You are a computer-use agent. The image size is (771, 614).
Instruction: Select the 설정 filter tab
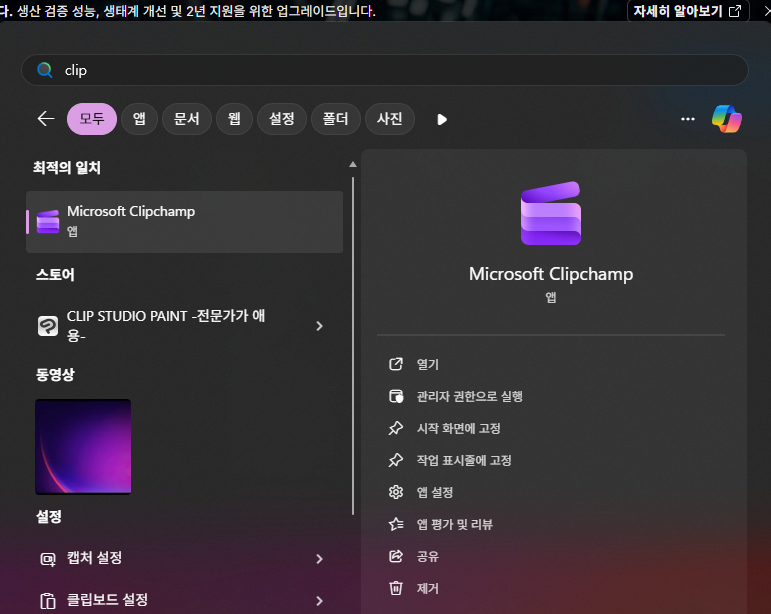pyautogui.click(x=282, y=118)
